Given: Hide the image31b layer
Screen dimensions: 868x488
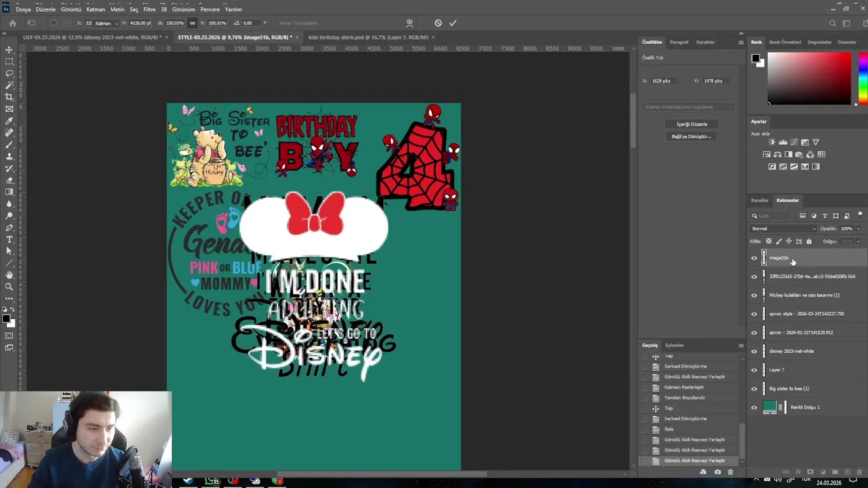Looking at the screenshot, I should pos(754,258).
